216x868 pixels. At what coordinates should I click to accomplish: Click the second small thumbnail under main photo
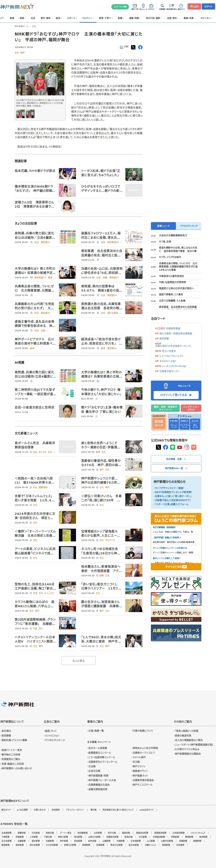[x=30, y=114]
